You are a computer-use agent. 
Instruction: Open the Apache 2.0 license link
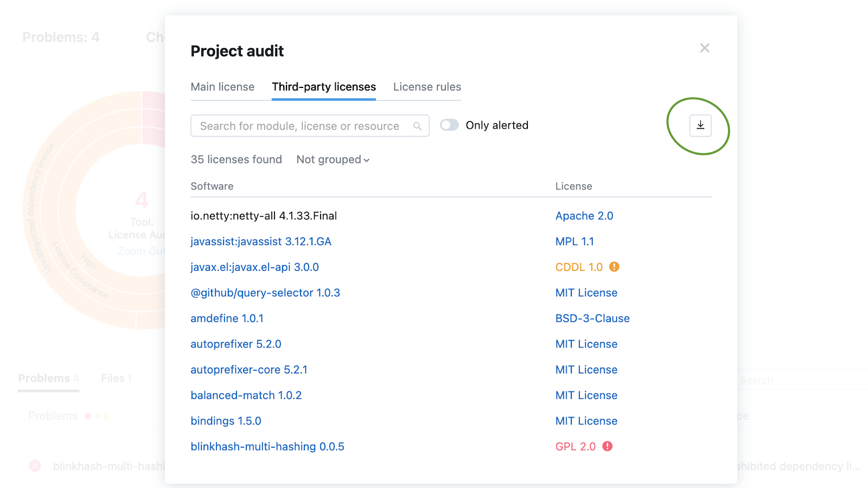pyautogui.click(x=584, y=216)
